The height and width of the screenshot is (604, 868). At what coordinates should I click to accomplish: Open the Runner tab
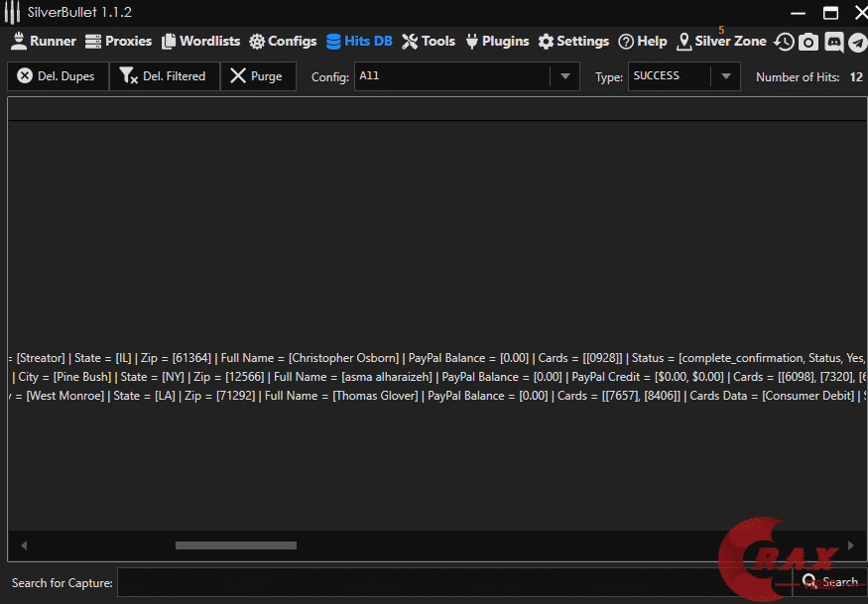44,42
